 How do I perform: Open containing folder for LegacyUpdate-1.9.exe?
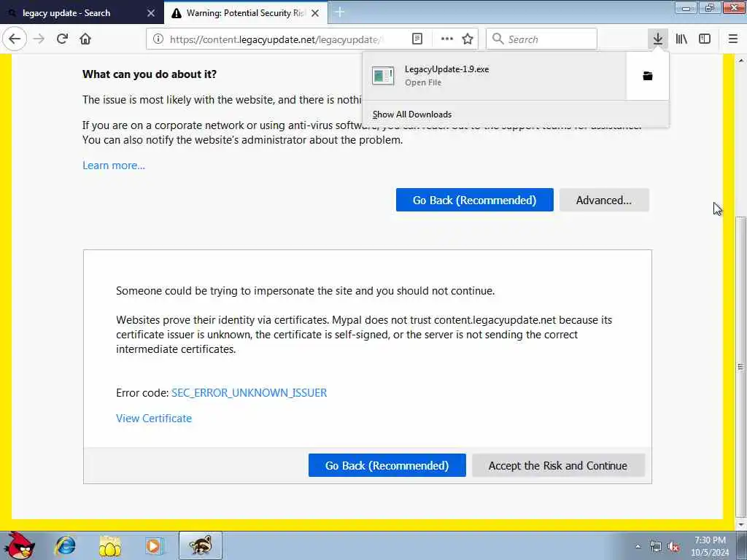[648, 76]
